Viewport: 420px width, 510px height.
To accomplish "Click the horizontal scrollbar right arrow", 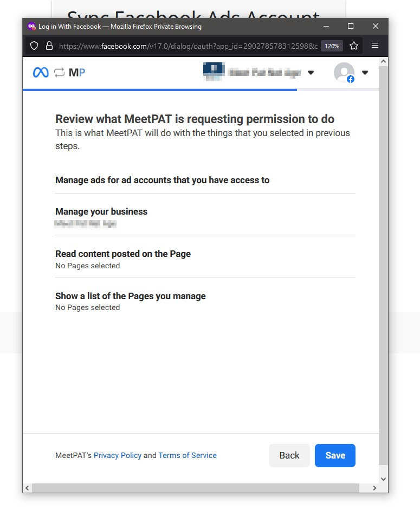I will [x=374, y=488].
